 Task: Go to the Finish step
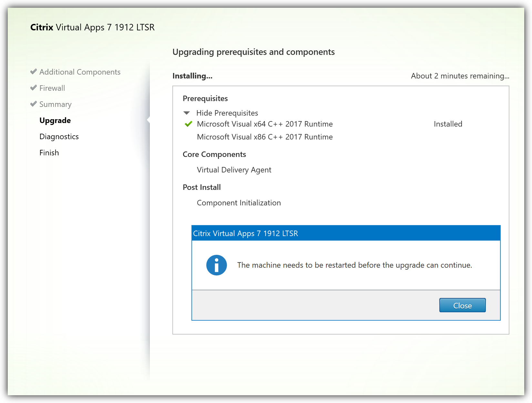pyautogui.click(x=49, y=153)
